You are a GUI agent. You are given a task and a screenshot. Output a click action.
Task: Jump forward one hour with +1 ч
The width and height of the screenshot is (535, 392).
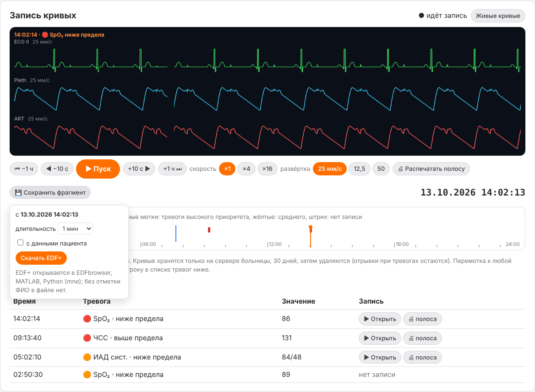tap(172, 169)
